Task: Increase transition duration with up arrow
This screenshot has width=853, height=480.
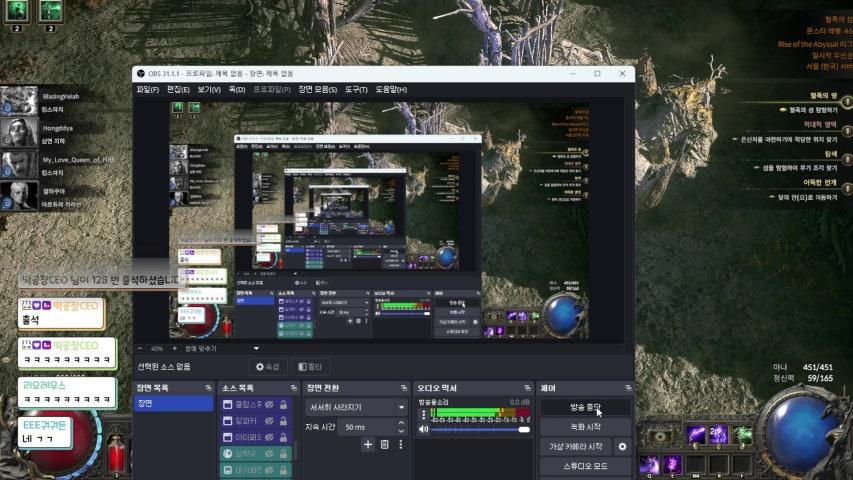Action: pos(401,423)
